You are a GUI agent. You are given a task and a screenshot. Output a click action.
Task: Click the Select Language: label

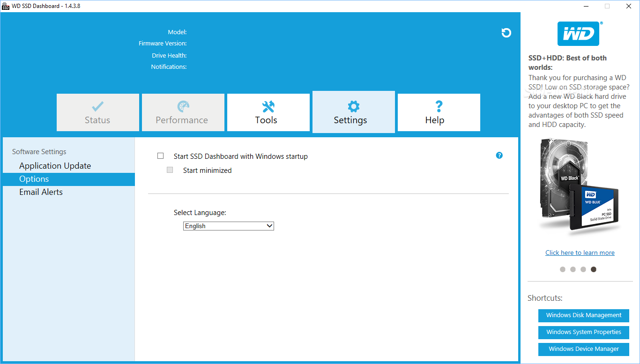(x=200, y=213)
